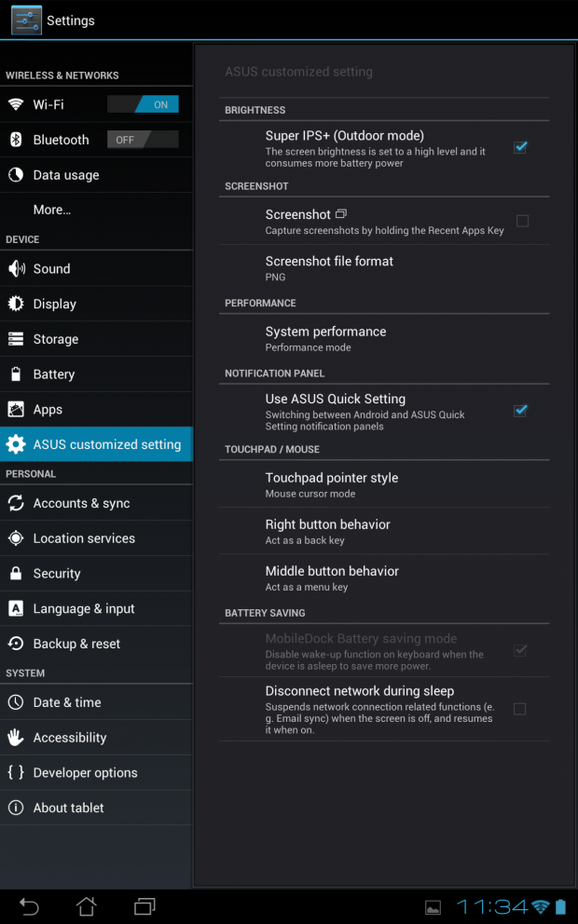This screenshot has width=578, height=924.
Task: Turn Bluetooth on with its switch
Action: pyautogui.click(x=143, y=139)
